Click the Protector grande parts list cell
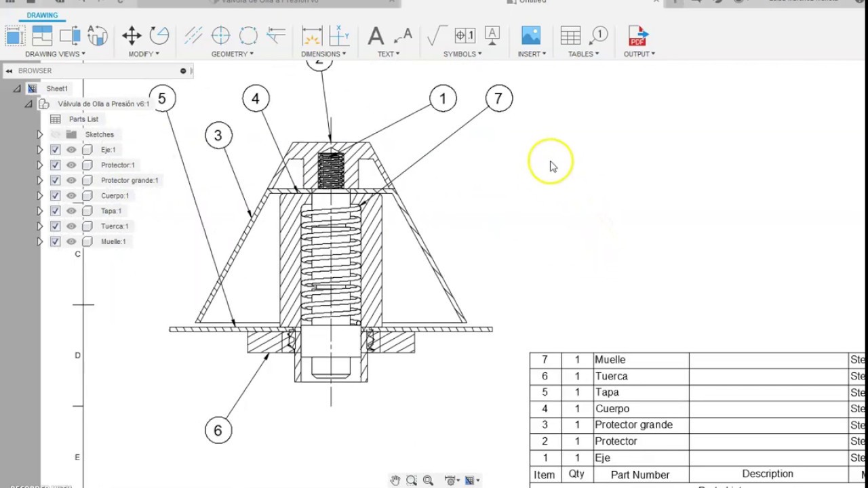 [640, 425]
